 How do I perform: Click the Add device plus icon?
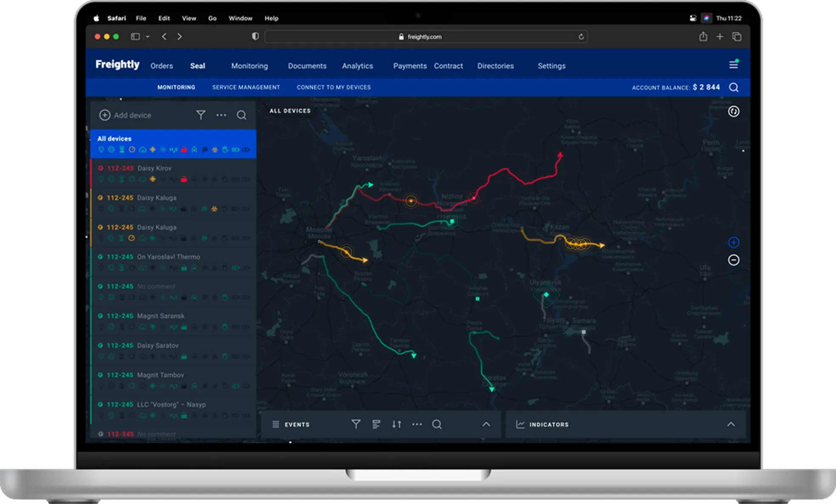pos(104,115)
